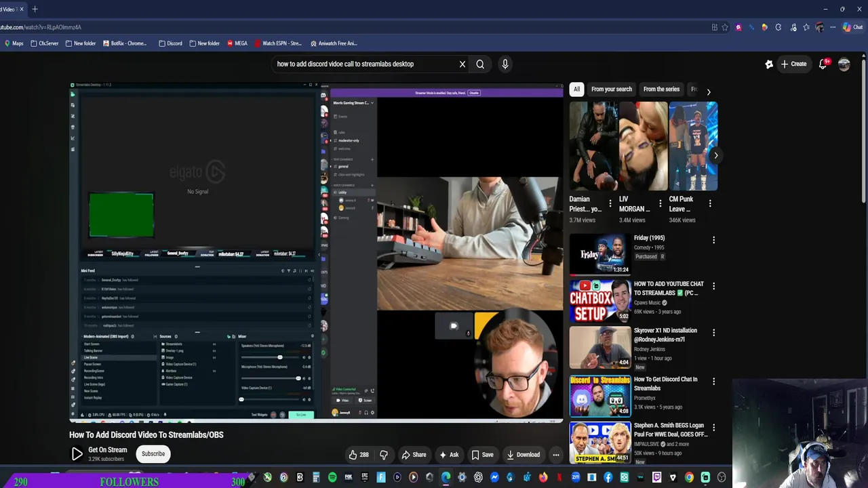The width and height of the screenshot is (868, 488).
Task: Open a new browser tab with plus
Action: [x=35, y=9]
